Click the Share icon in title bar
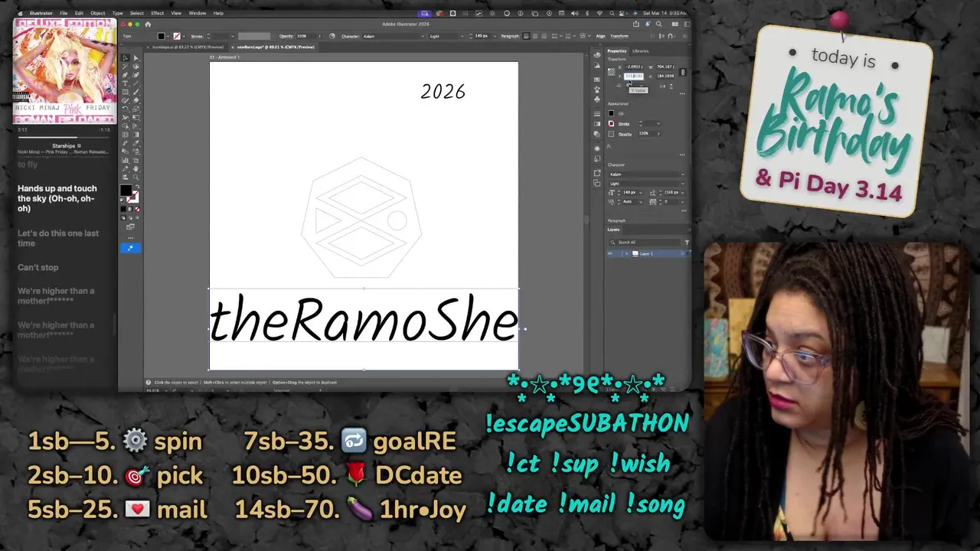Viewport: 980px width, 551px height. 635,24
